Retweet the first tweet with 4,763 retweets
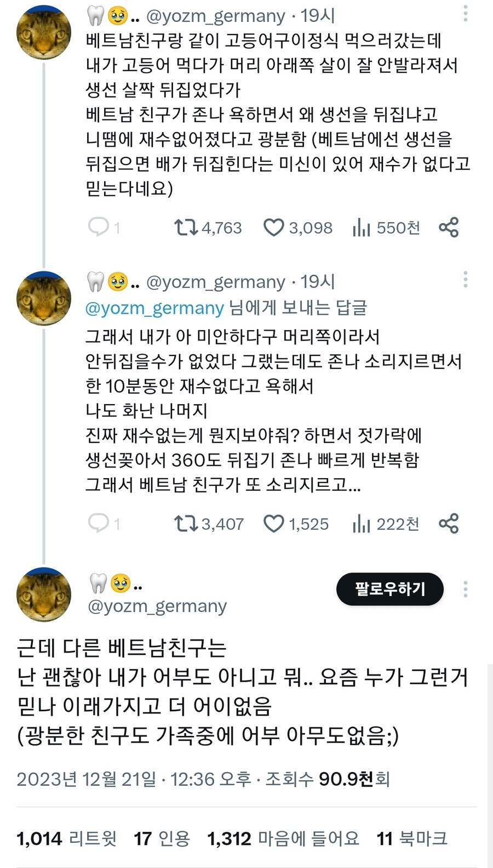493x868 pixels. coord(186,227)
